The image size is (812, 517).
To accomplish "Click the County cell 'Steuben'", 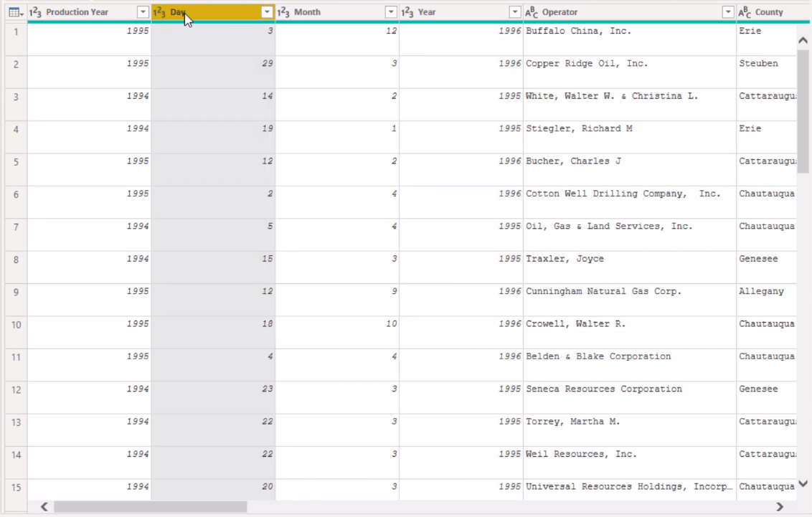I will click(766, 72).
